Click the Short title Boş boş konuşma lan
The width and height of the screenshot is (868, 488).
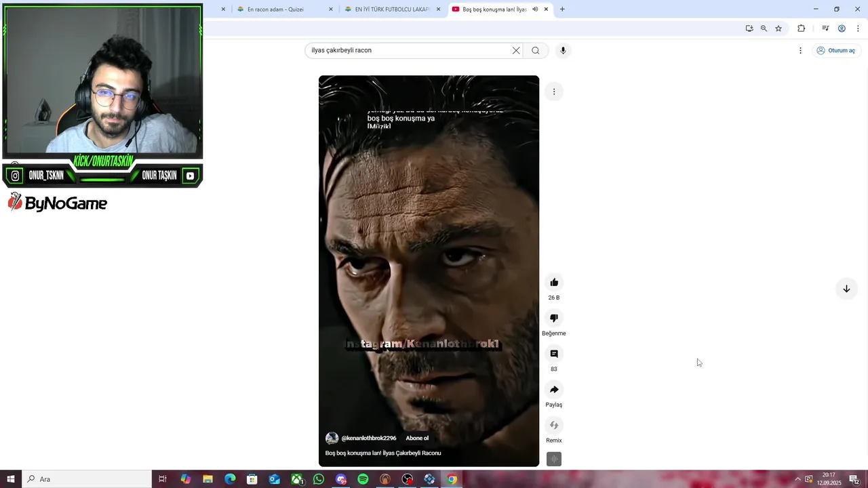pos(383,453)
